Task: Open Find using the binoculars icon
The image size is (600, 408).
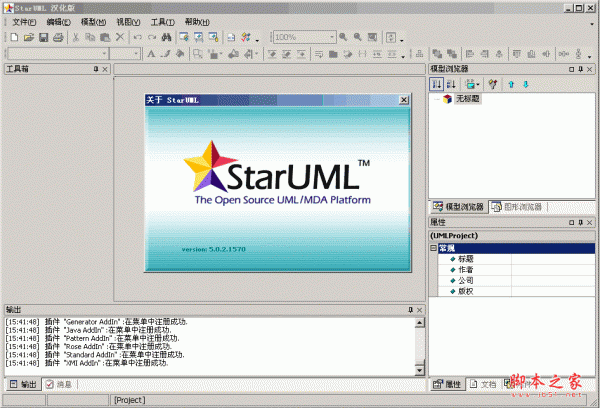Action: [x=166, y=37]
